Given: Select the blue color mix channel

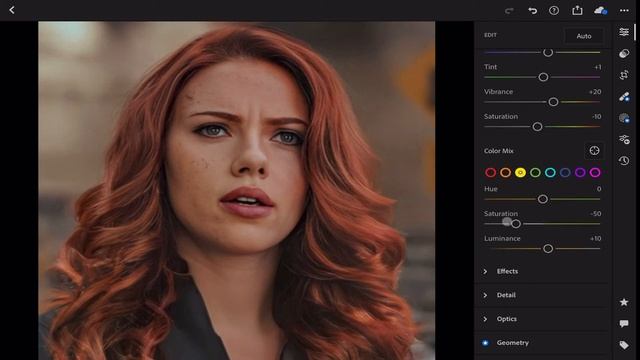Looking at the screenshot, I should click(565, 173).
